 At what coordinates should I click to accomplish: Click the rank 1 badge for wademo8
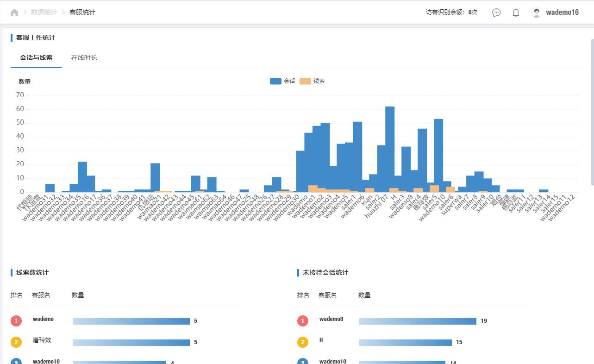pos(303,320)
